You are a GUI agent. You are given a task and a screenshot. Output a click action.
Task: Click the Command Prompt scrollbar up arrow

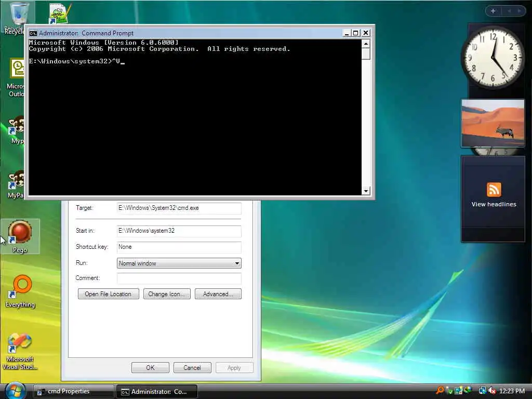[366, 44]
